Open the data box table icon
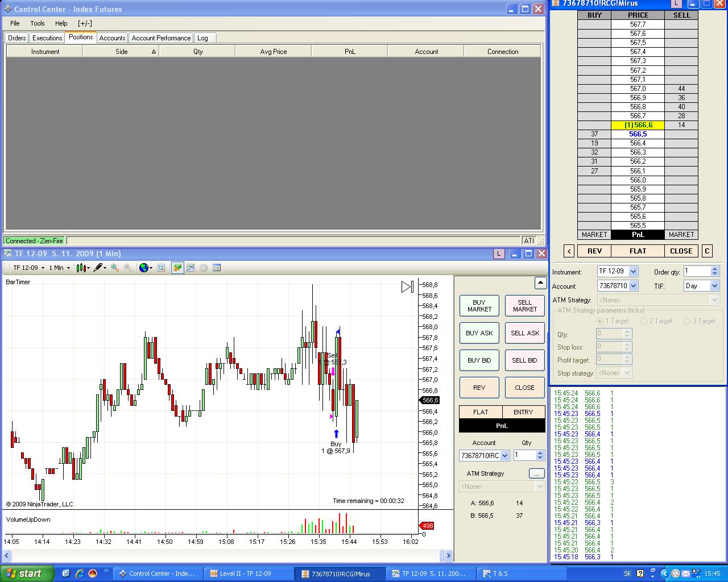Viewport: 728px width, 582px height. [217, 268]
